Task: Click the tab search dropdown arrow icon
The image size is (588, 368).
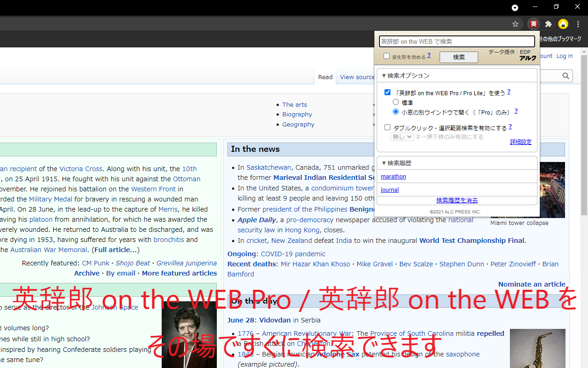Action: pyautogui.click(x=515, y=7)
